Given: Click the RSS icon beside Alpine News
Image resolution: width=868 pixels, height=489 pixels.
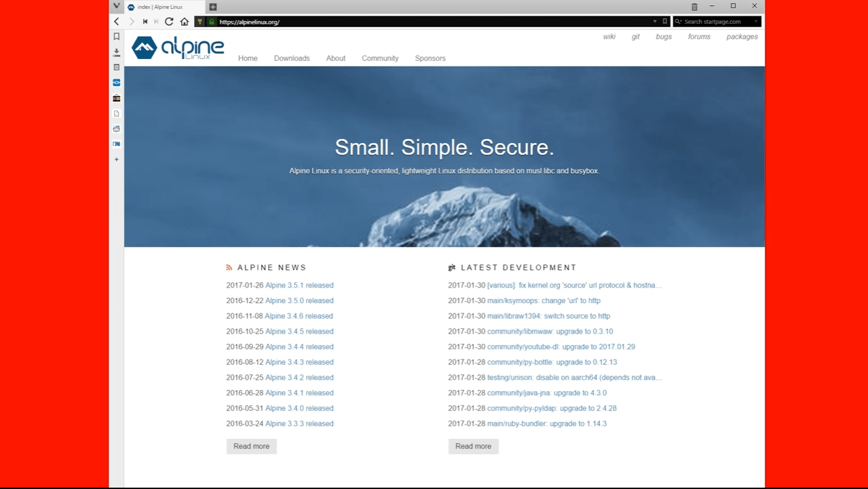Looking at the screenshot, I should tap(229, 267).
